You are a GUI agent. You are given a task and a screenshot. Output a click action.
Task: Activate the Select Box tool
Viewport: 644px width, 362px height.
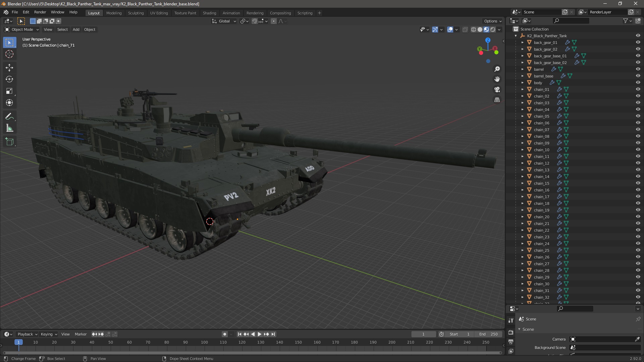point(9,43)
